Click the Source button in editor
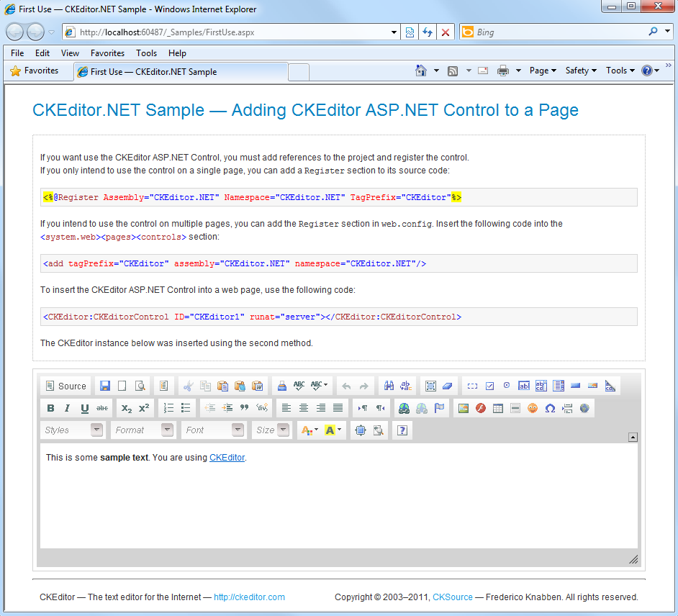The width and height of the screenshot is (678, 616). pos(66,386)
